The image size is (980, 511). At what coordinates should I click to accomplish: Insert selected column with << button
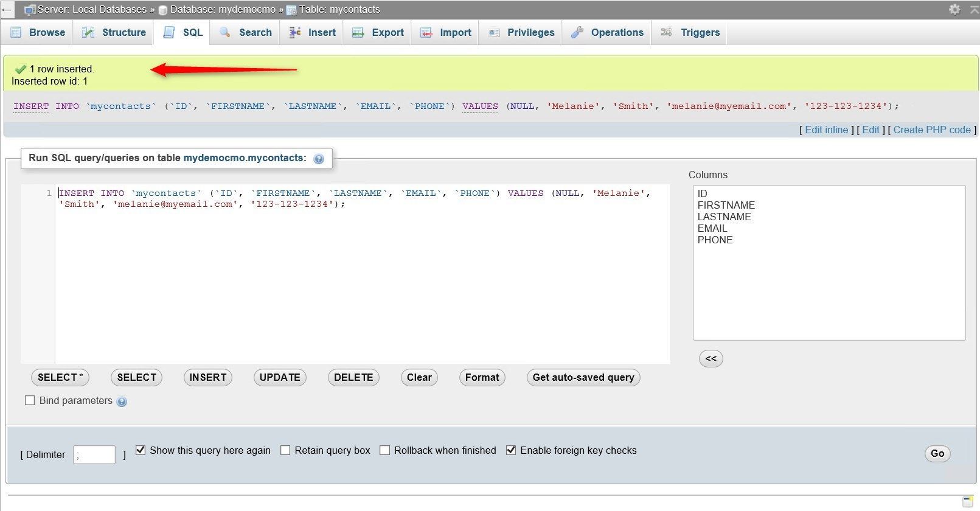tap(711, 358)
